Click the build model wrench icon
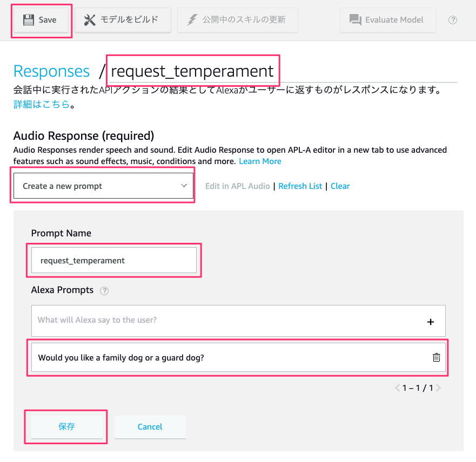The image size is (476, 462). point(90,20)
